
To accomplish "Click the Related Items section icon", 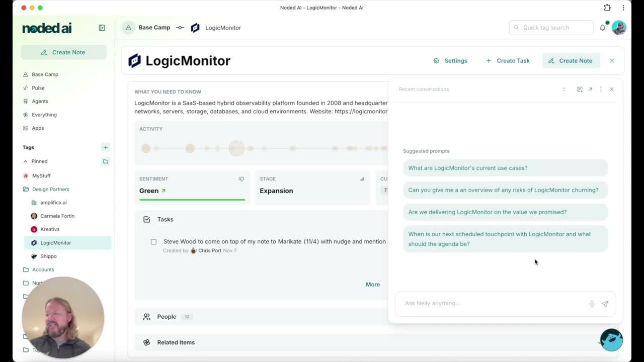I will [x=146, y=342].
